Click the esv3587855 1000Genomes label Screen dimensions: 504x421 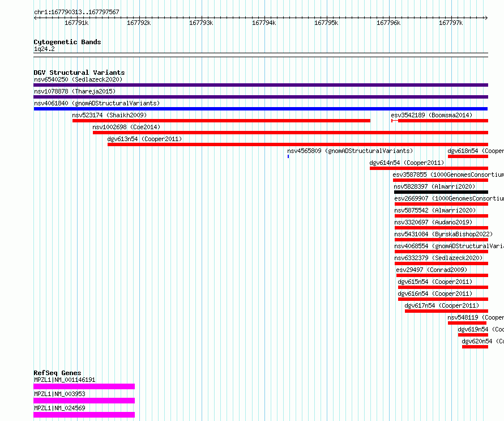tap(448, 175)
